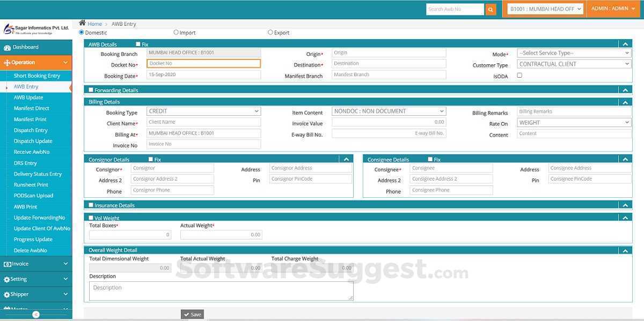Open Manifest Print menu item

tap(30, 120)
